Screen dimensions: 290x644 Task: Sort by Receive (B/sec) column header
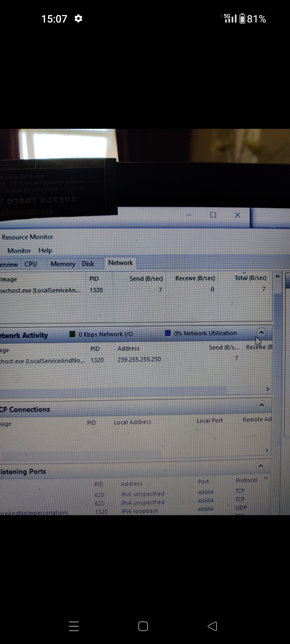tap(195, 278)
